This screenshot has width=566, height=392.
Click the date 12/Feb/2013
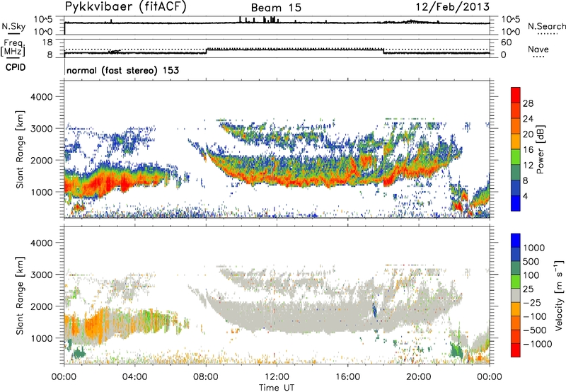point(453,6)
